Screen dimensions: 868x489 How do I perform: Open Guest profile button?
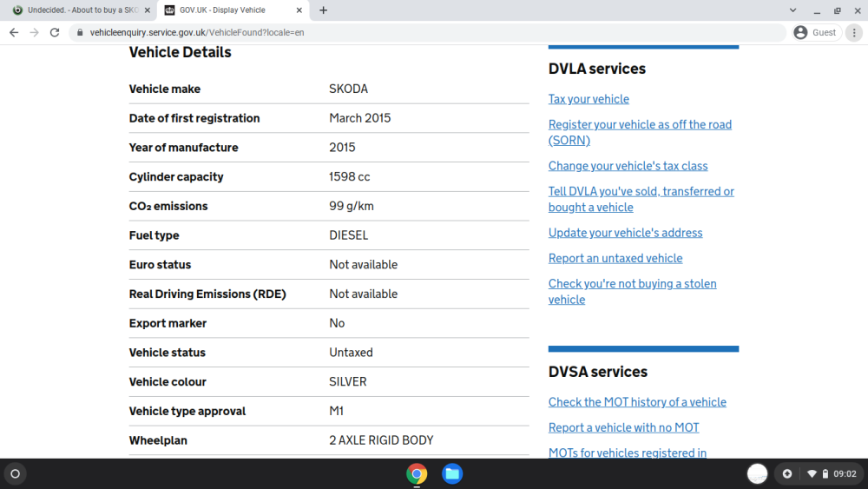(x=817, y=33)
